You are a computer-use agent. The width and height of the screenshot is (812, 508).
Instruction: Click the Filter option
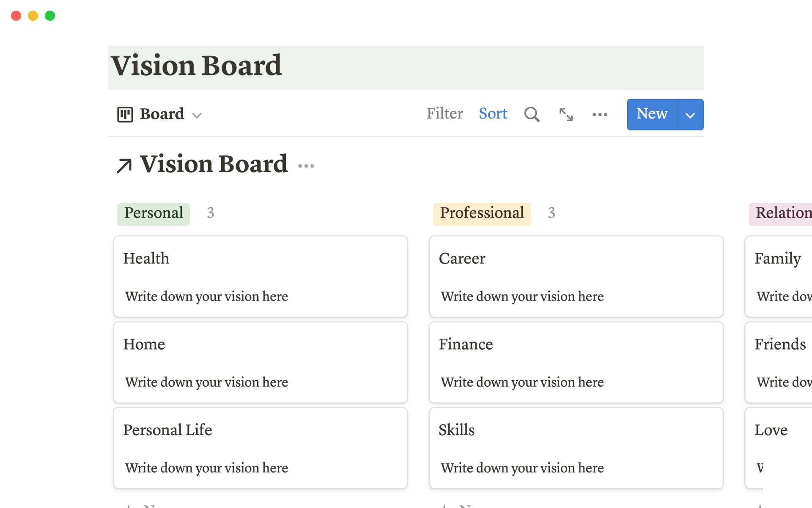pos(444,113)
